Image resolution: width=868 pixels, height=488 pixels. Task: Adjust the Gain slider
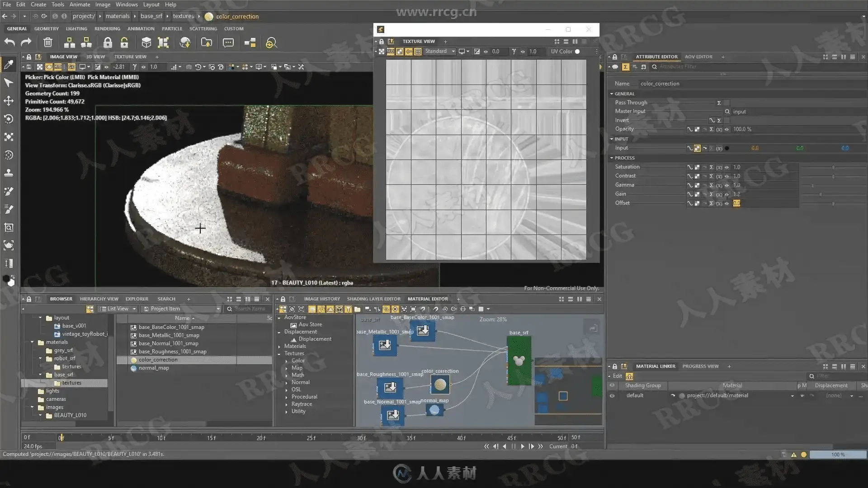pyautogui.click(x=821, y=194)
